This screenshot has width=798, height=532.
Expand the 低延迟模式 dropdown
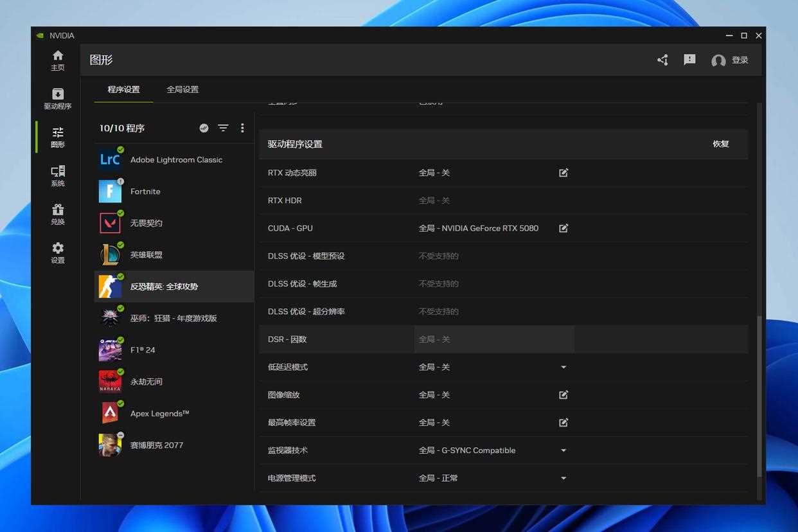tap(563, 367)
